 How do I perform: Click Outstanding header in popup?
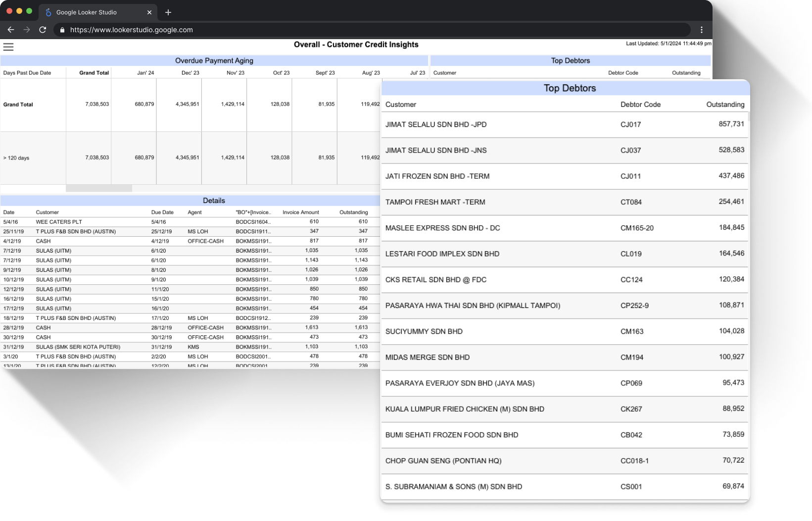pos(725,104)
